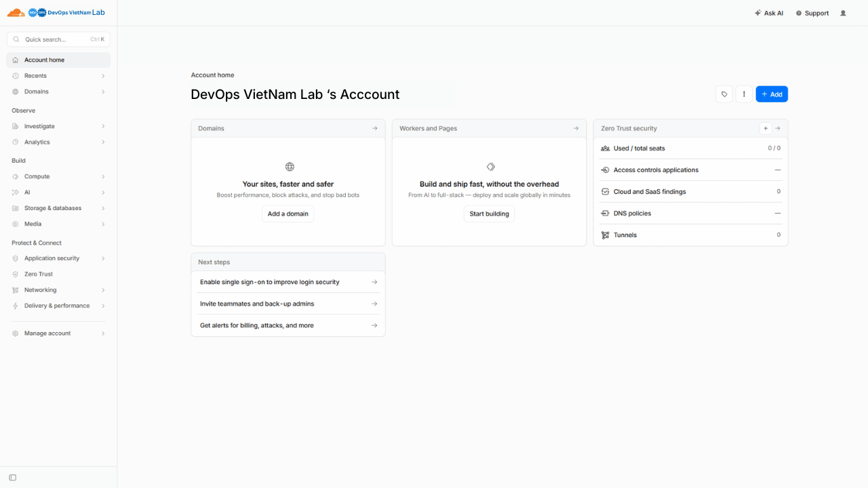The width and height of the screenshot is (868, 488).
Task: Open Invite teammates and back-up admins
Action: [x=288, y=304]
